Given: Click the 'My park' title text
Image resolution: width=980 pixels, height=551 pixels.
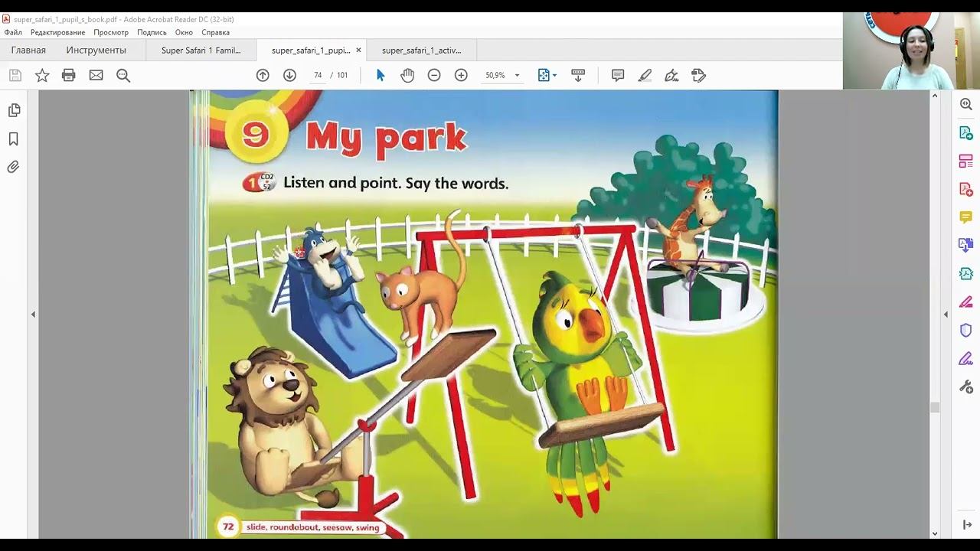Looking at the screenshot, I should [x=386, y=139].
